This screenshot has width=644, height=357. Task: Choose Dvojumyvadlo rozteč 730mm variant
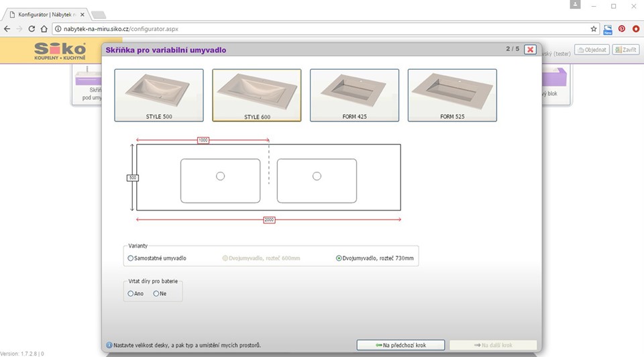point(339,258)
